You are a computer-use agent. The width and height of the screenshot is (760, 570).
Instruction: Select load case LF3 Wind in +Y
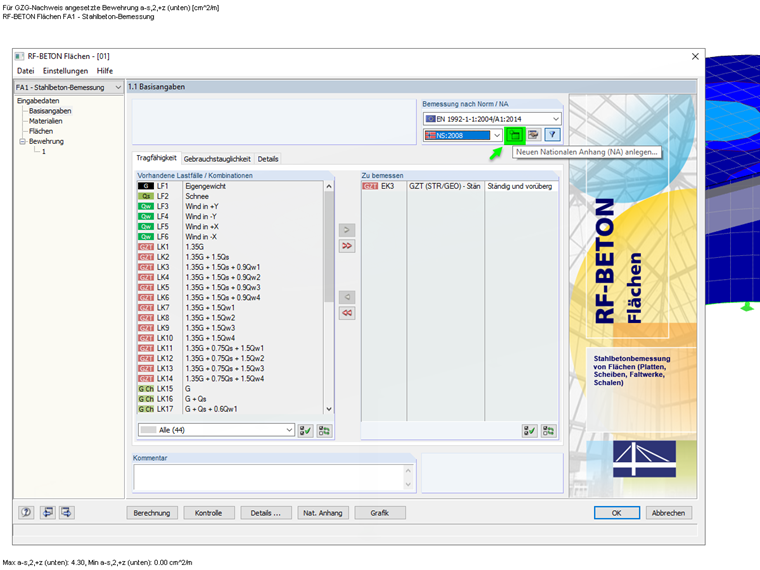tap(231, 206)
